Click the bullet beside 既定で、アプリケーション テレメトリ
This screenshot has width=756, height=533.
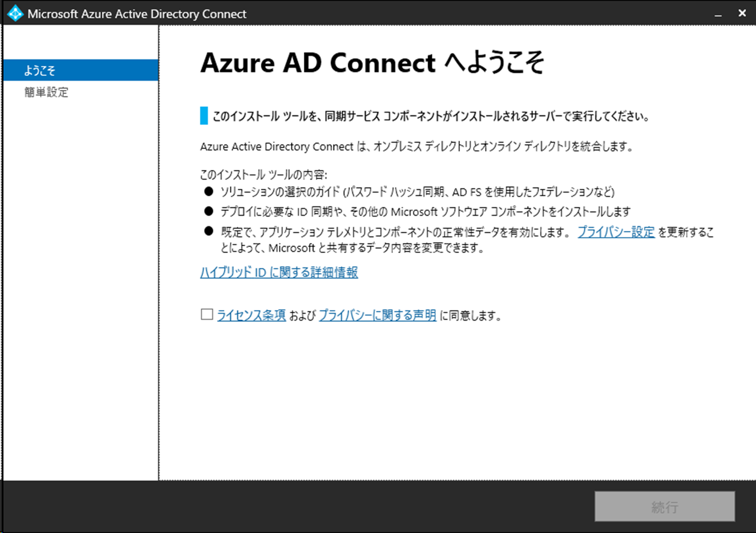coord(207,230)
